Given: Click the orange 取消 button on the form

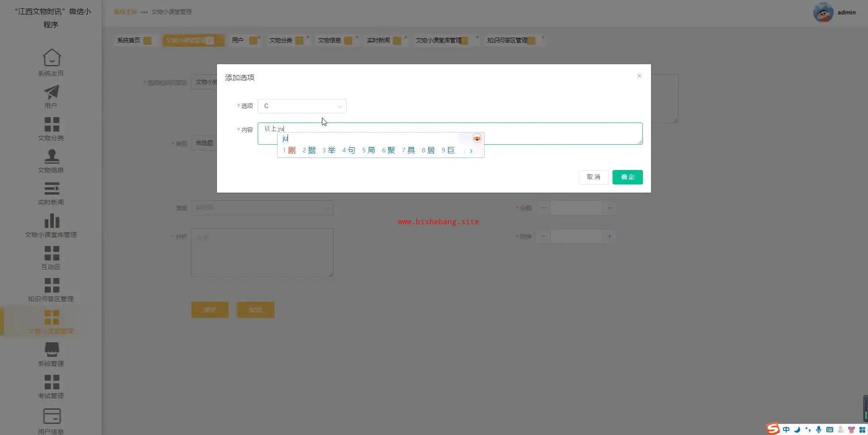Looking at the screenshot, I should point(255,310).
